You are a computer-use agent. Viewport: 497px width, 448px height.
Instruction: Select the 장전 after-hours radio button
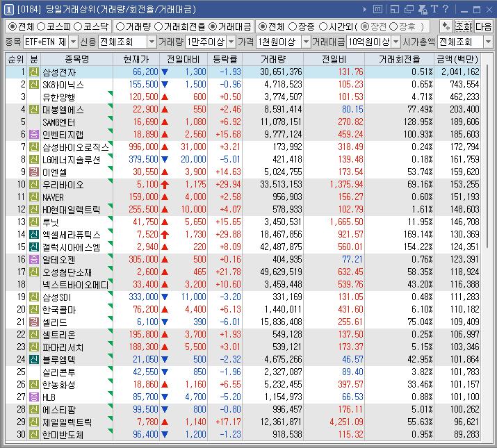click(x=365, y=26)
